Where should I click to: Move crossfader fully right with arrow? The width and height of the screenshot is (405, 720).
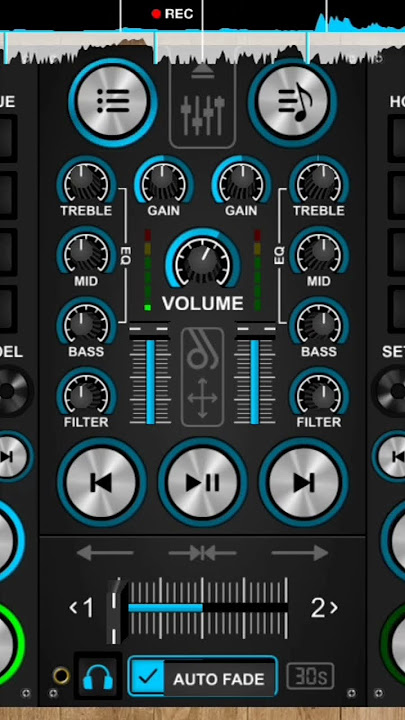pos(300,553)
